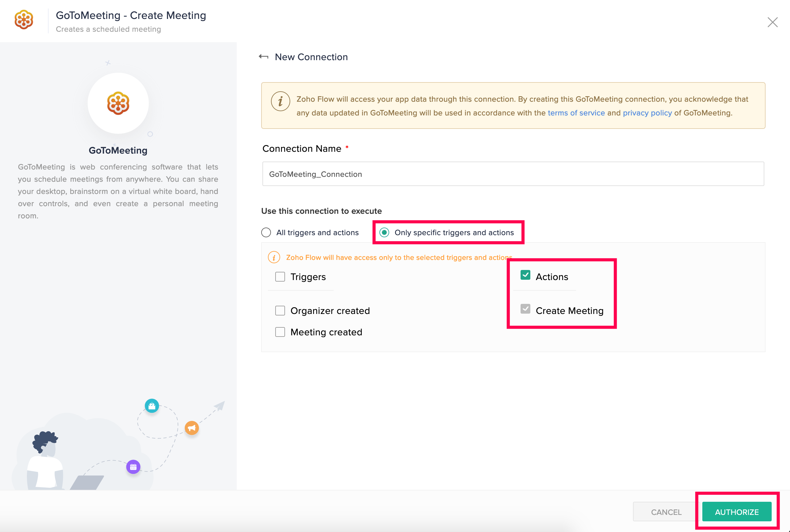
Task: Click the Connection Name input field
Action: pyautogui.click(x=513, y=174)
